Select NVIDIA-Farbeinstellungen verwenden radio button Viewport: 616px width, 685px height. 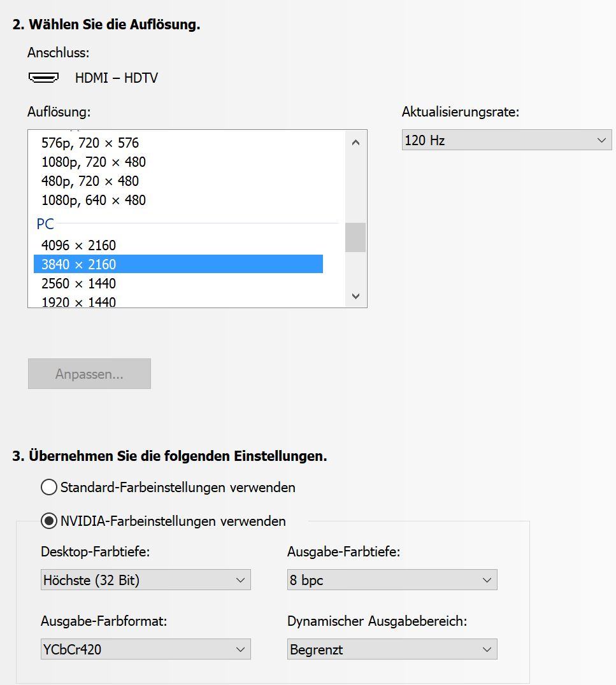point(49,521)
